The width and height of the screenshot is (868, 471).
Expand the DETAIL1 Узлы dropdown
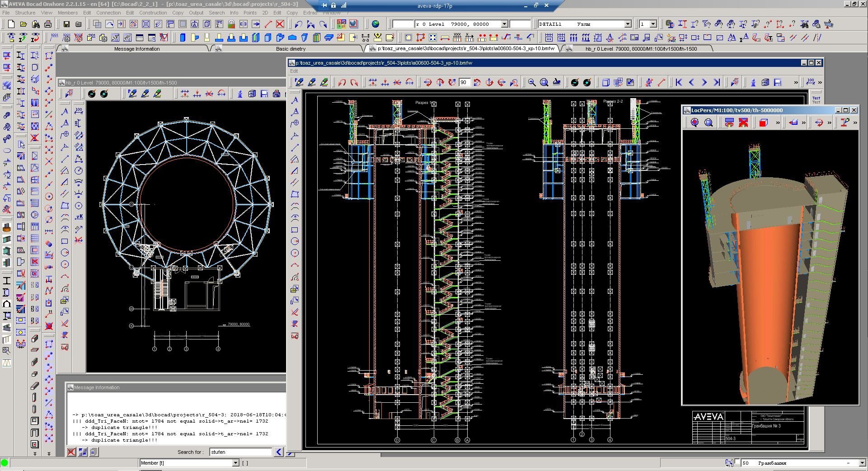coord(628,24)
